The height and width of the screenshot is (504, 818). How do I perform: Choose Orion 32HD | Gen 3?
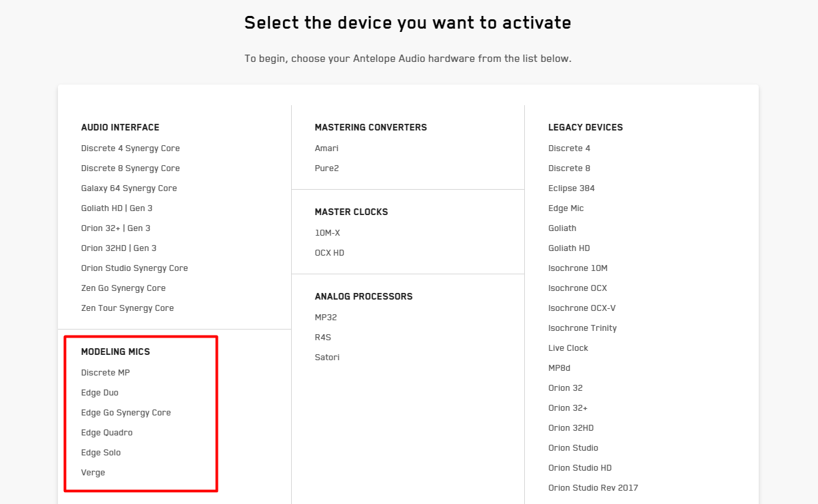tap(119, 248)
